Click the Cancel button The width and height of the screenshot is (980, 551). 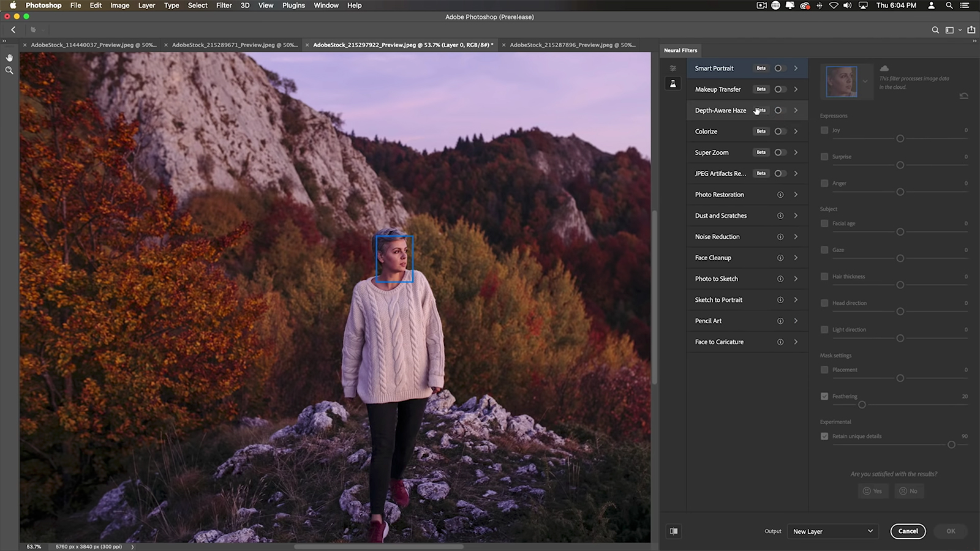click(x=908, y=531)
